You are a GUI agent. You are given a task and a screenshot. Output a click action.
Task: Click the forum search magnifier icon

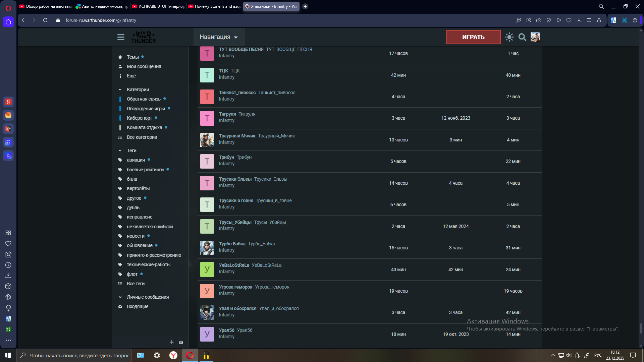pos(522,37)
